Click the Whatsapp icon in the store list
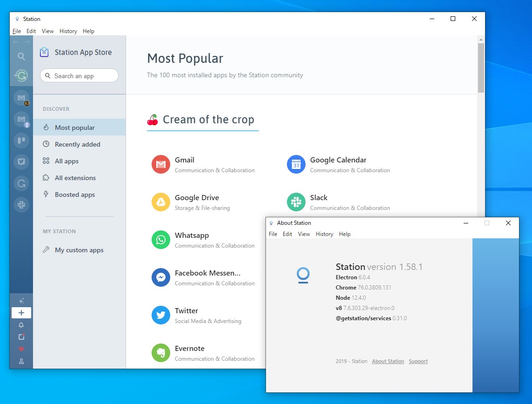This screenshot has width=532, height=404. pyautogui.click(x=160, y=240)
